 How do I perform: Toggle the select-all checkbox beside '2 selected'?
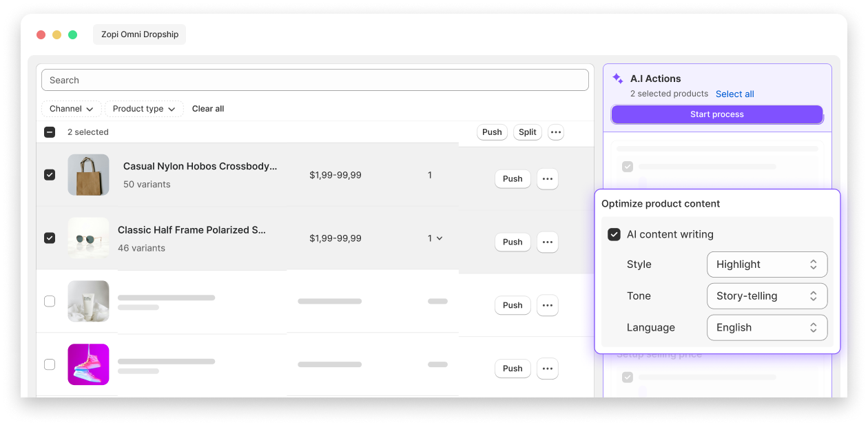(x=50, y=132)
